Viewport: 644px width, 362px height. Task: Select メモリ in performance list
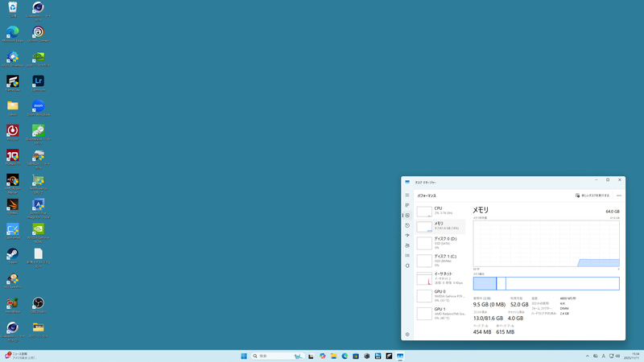coord(440,226)
